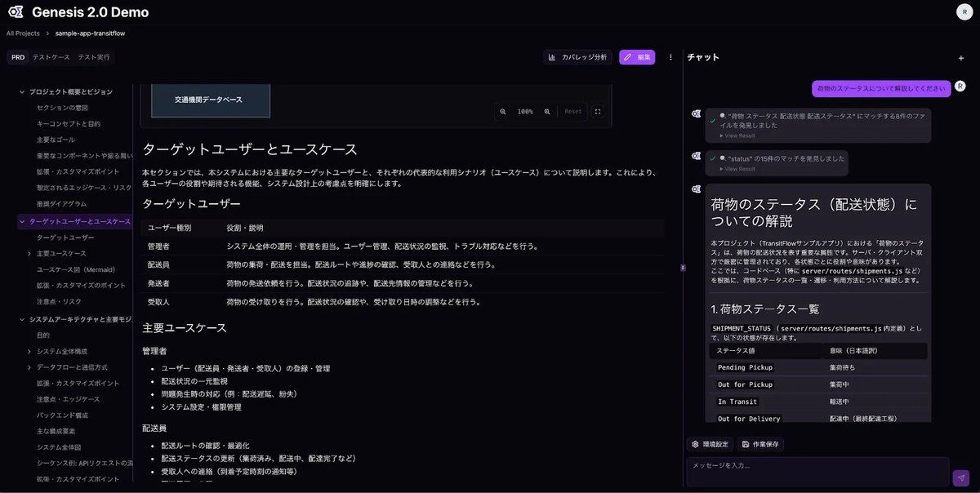The height and width of the screenshot is (493, 980).
Task: Open 環境設定 environment settings
Action: click(710, 444)
